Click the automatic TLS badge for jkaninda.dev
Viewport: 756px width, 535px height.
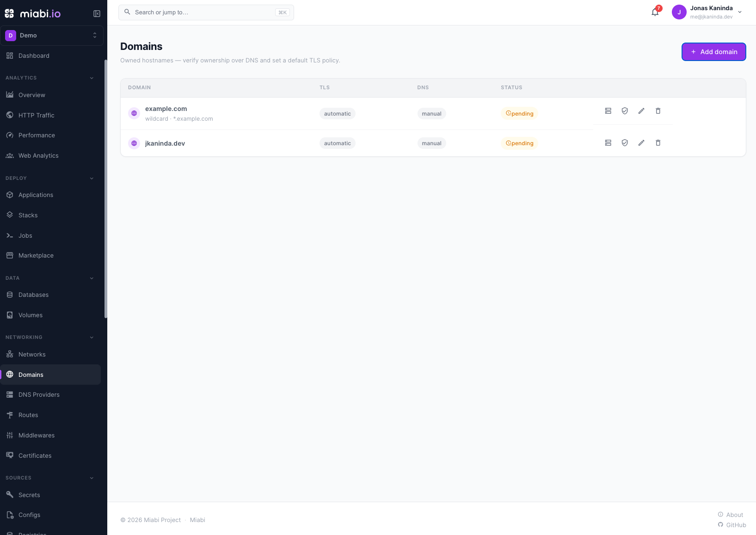(337, 143)
